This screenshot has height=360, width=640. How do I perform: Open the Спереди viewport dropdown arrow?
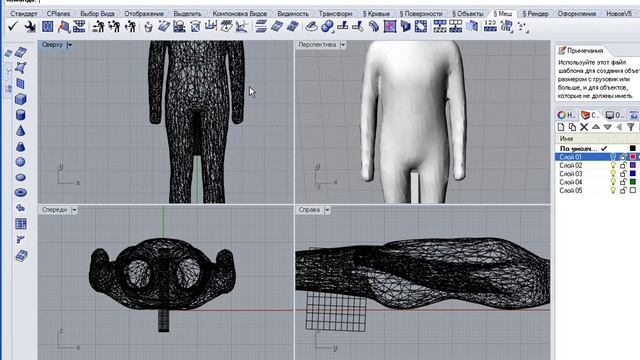click(74, 210)
